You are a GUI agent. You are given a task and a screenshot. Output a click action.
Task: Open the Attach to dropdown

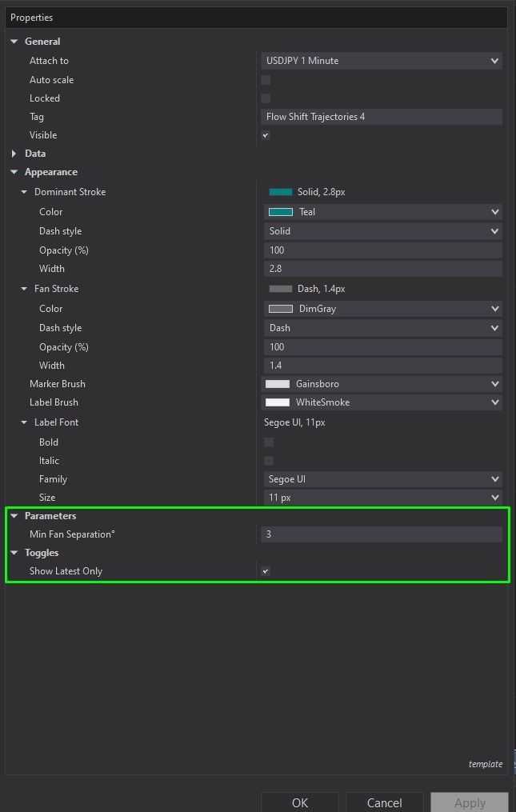coord(382,61)
